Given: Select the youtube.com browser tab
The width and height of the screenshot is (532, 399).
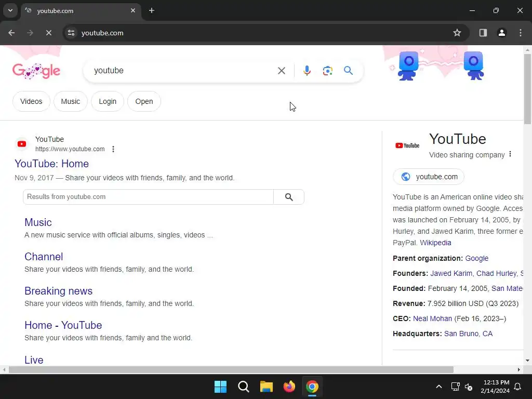Looking at the screenshot, I should tap(82, 10).
